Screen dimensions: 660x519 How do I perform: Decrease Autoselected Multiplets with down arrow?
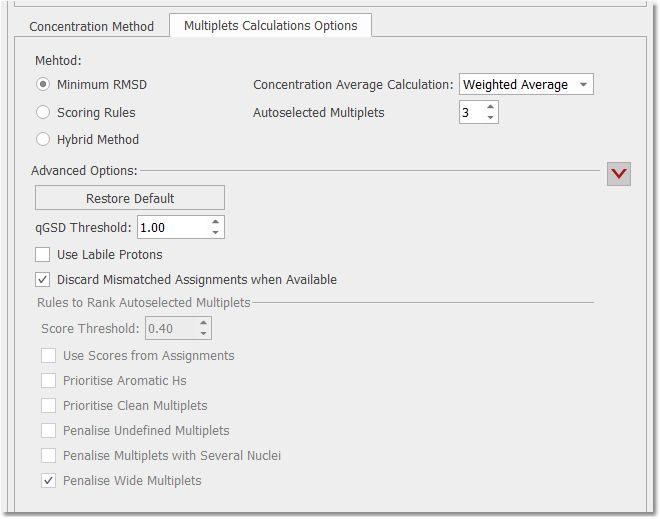(490, 117)
